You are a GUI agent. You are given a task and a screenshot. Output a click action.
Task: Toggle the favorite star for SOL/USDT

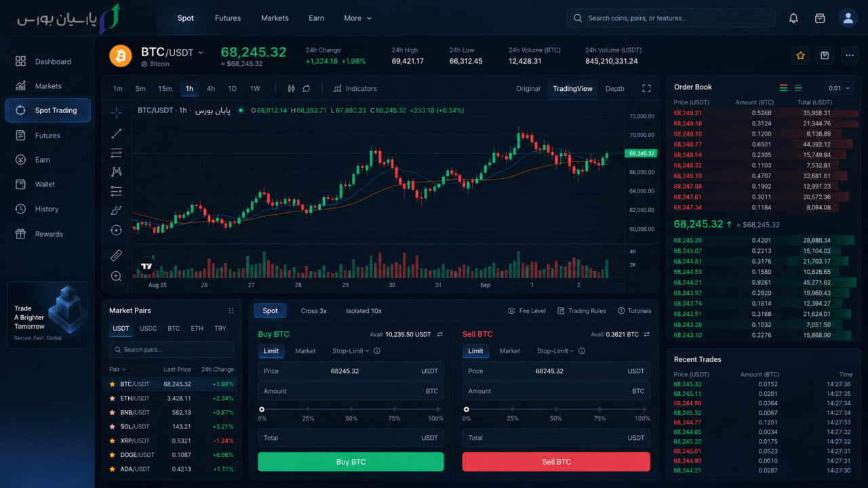coord(113,427)
